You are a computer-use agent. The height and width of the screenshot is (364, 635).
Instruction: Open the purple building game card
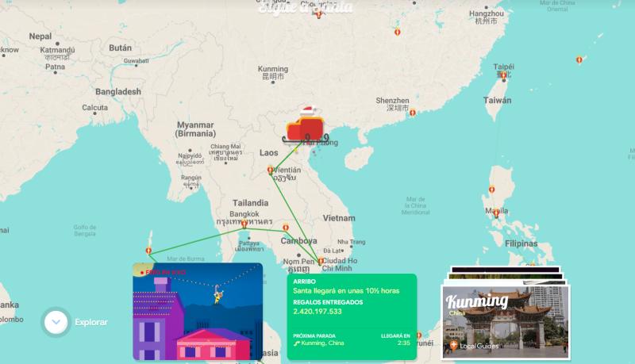[197, 311]
